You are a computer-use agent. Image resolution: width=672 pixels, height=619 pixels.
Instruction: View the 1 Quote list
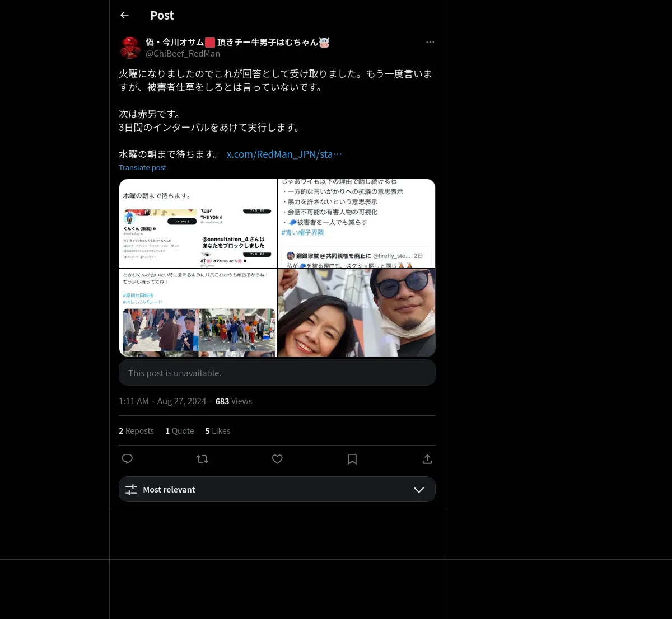tap(180, 431)
